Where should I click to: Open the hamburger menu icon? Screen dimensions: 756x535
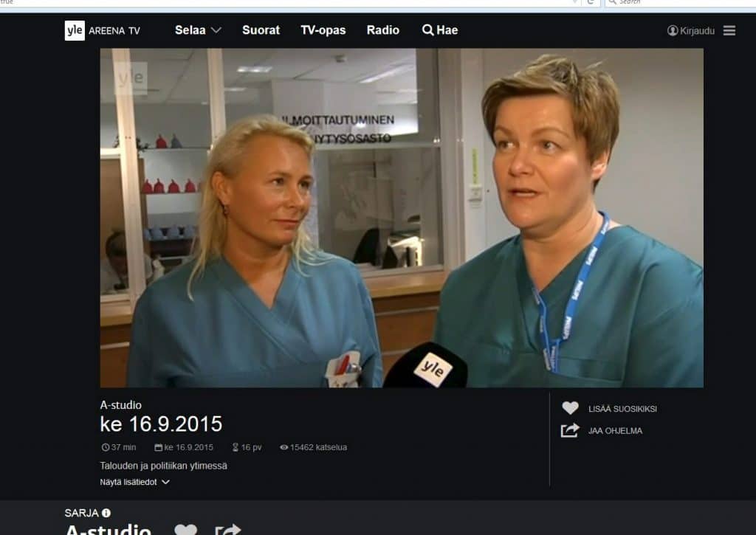click(x=729, y=30)
